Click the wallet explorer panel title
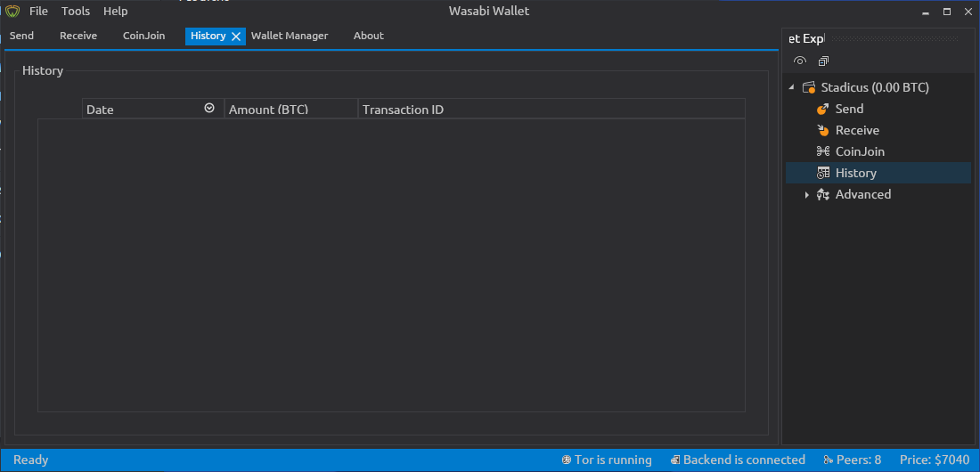The width and height of the screenshot is (980, 472). point(806,39)
